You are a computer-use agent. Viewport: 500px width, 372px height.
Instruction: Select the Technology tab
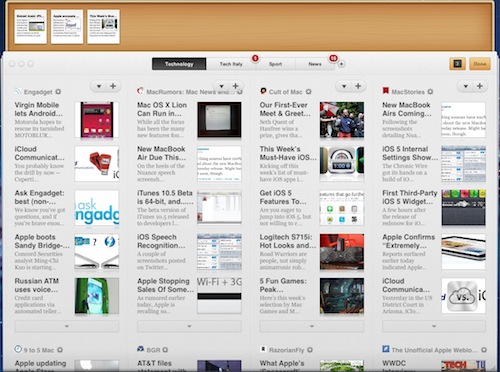(179, 64)
